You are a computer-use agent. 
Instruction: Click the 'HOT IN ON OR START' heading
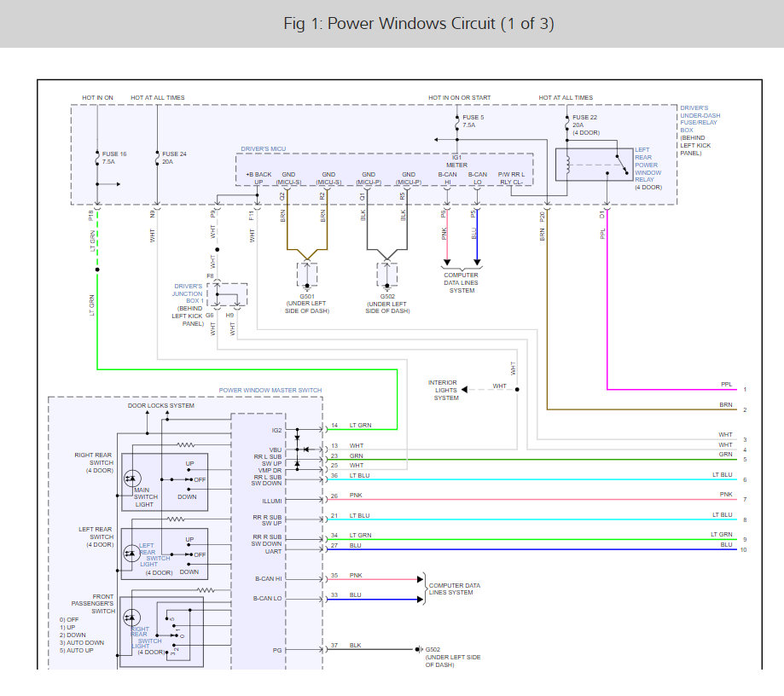click(x=460, y=97)
